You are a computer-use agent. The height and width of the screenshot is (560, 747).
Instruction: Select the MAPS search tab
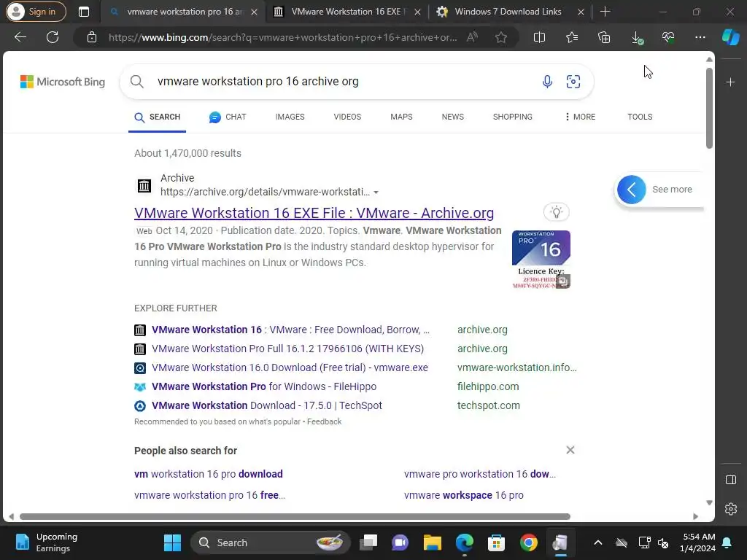(401, 117)
